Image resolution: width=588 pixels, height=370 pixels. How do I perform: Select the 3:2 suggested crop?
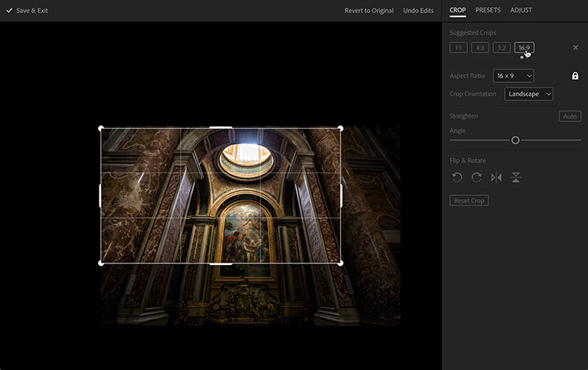(x=502, y=48)
